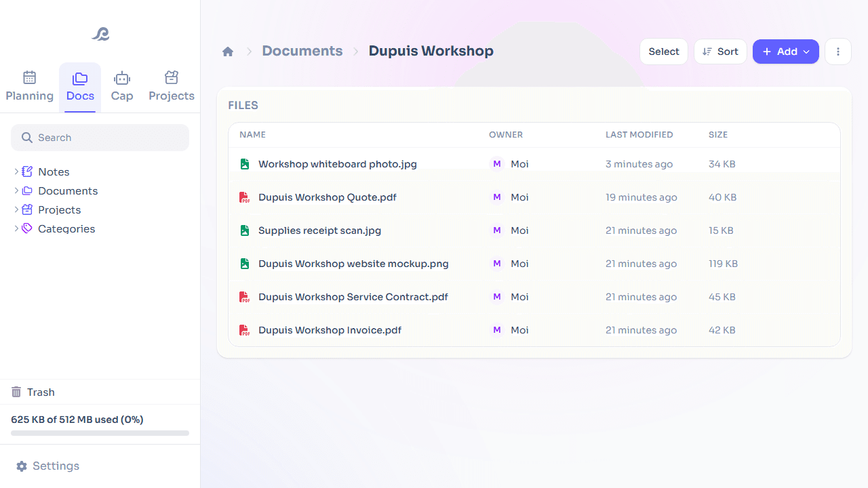Click image icon of website mockup.png
This screenshot has width=868, height=488.
[245, 264]
